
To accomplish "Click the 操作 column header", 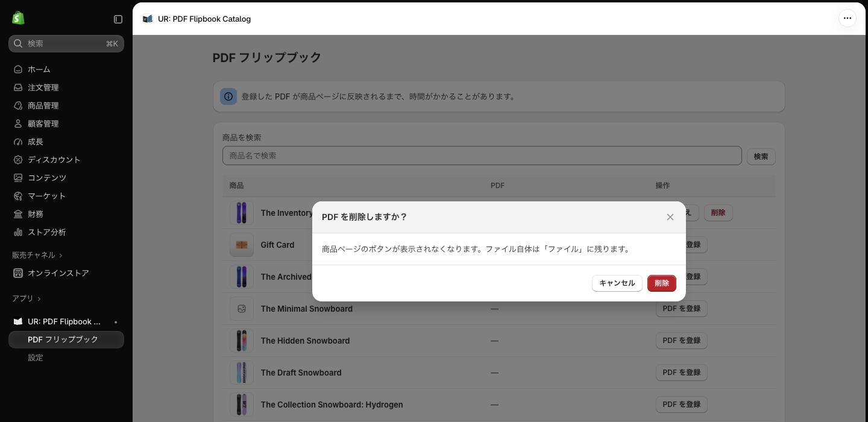I will 662,186.
